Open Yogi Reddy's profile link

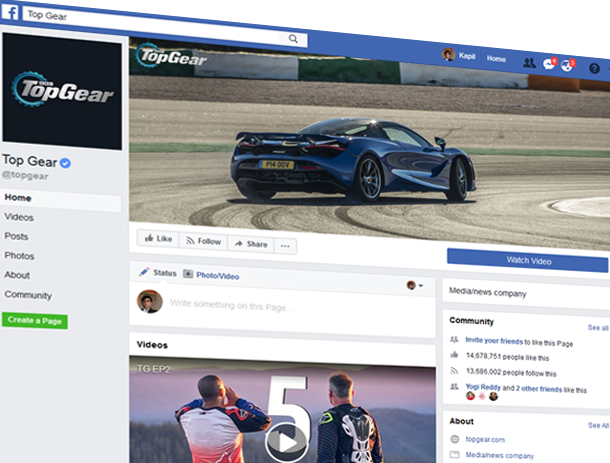483,387
